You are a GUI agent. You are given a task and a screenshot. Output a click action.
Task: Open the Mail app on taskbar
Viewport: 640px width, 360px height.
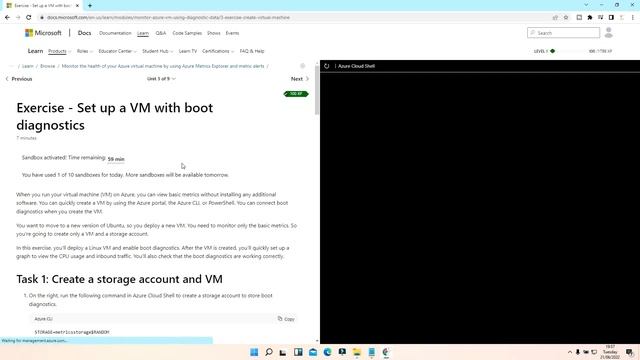click(x=313, y=352)
